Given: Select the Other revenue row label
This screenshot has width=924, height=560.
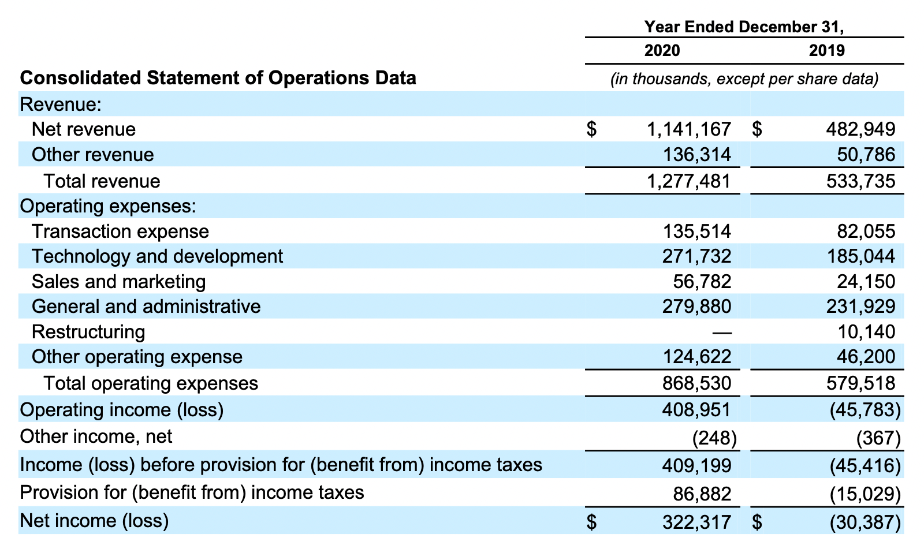Looking at the screenshot, I should pyautogui.click(x=93, y=154).
